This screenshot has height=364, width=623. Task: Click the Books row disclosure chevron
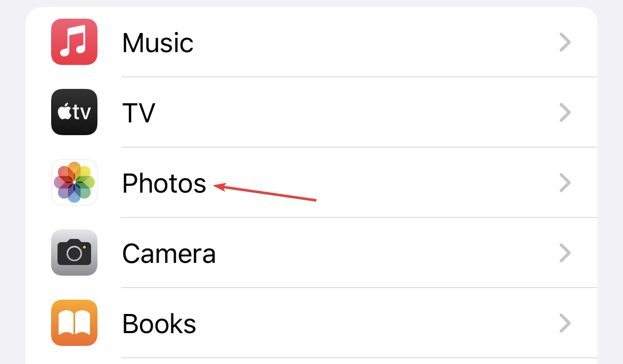[x=565, y=323]
